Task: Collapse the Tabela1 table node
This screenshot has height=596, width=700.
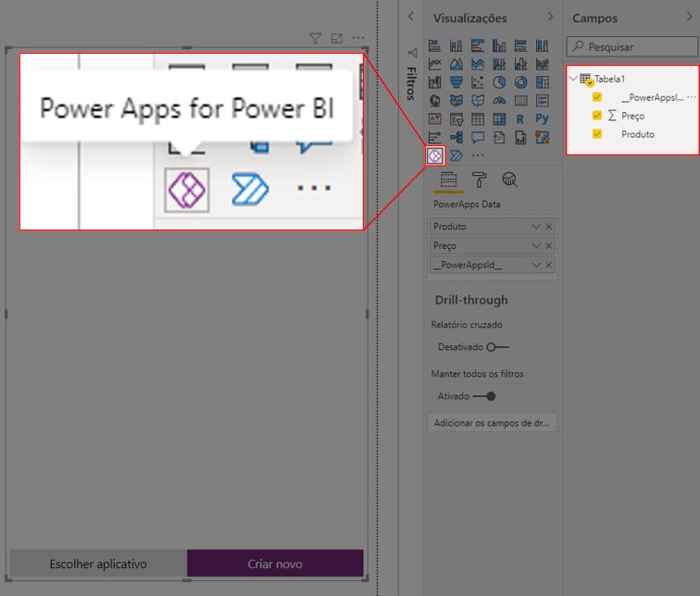Action: (x=573, y=79)
